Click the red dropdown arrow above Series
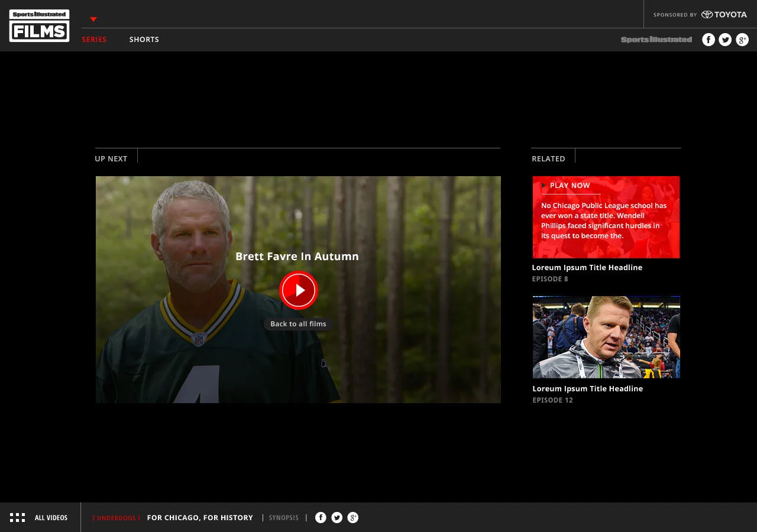Screen dimensions: 757x532 pyautogui.click(x=93, y=20)
